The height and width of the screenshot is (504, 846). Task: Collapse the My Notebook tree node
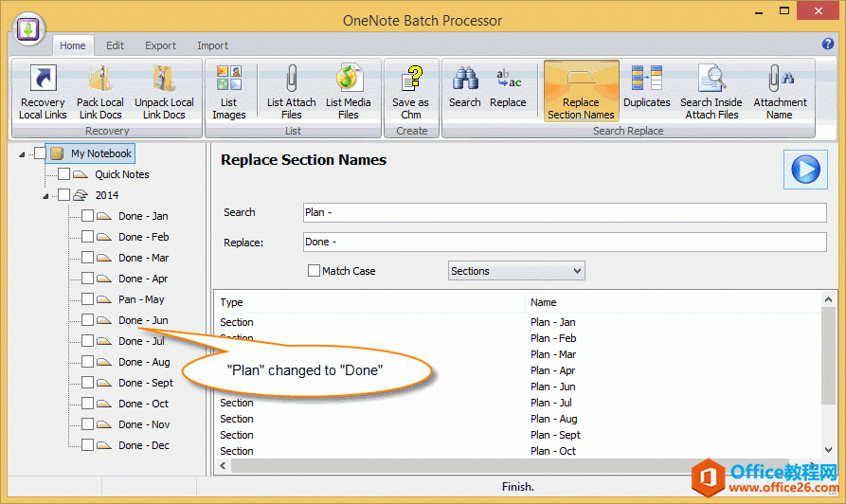pos(23,153)
